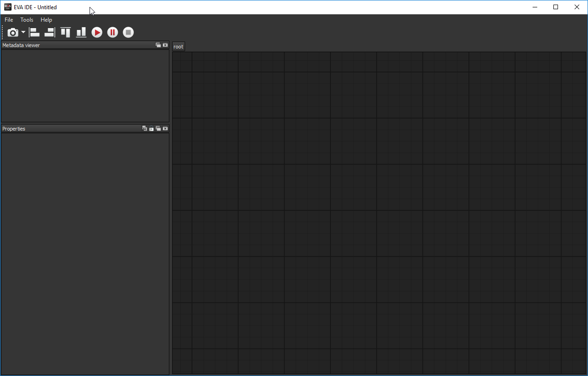
Task: Open the File menu
Action: [x=8, y=19]
